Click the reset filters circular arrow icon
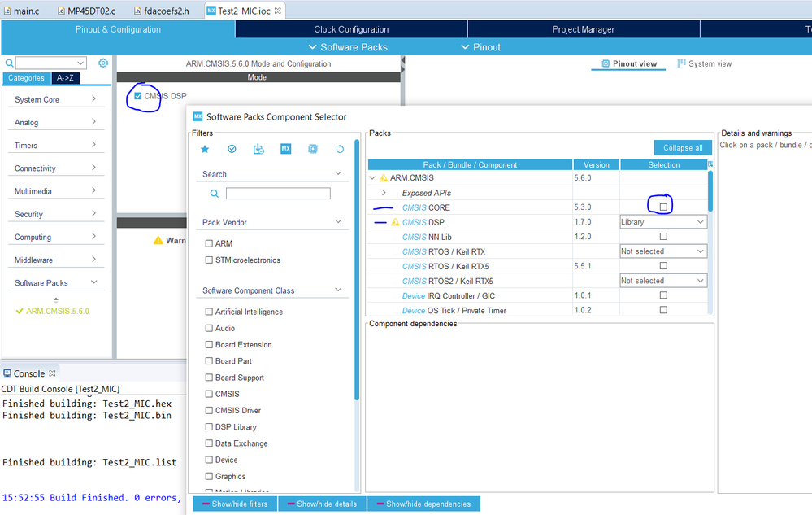Image resolution: width=812 pixels, height=515 pixels. (x=340, y=149)
